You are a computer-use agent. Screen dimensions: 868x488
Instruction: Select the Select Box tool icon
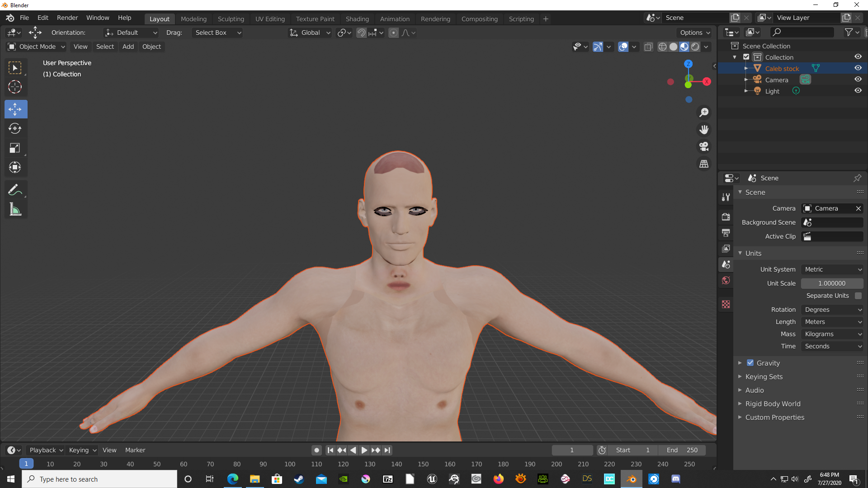15,68
